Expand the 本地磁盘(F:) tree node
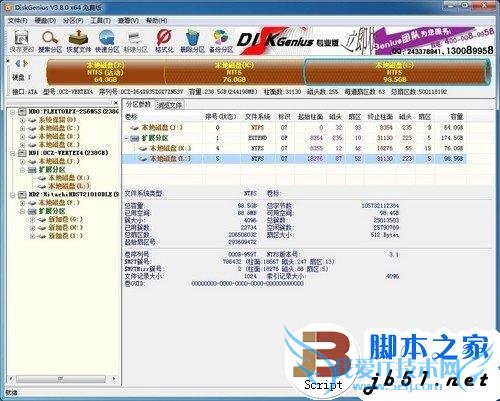The image size is (500, 401). (22, 203)
